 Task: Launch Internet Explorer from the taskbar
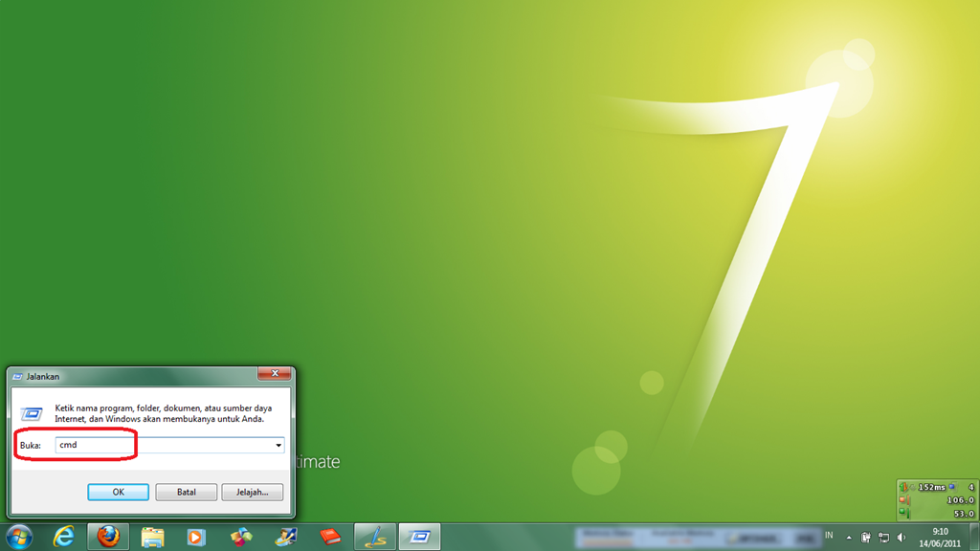(64, 537)
